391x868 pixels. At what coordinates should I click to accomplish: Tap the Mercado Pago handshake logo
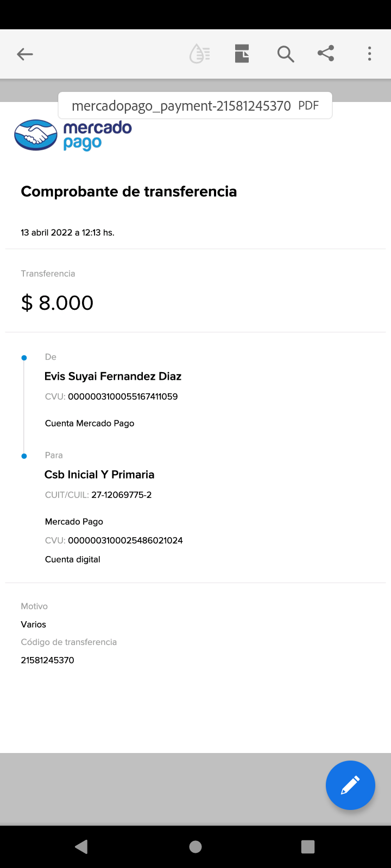36,135
